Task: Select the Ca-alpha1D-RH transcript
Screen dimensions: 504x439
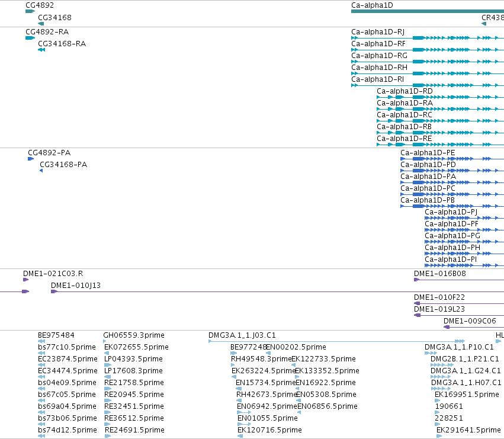Action: point(428,73)
